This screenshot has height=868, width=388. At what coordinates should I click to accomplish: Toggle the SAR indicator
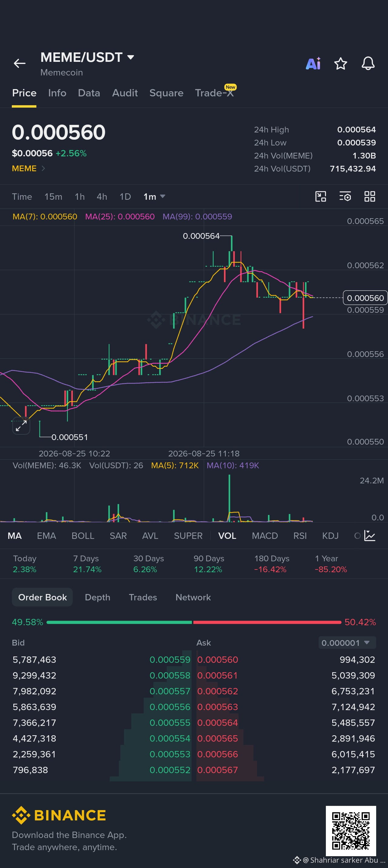pyautogui.click(x=118, y=536)
